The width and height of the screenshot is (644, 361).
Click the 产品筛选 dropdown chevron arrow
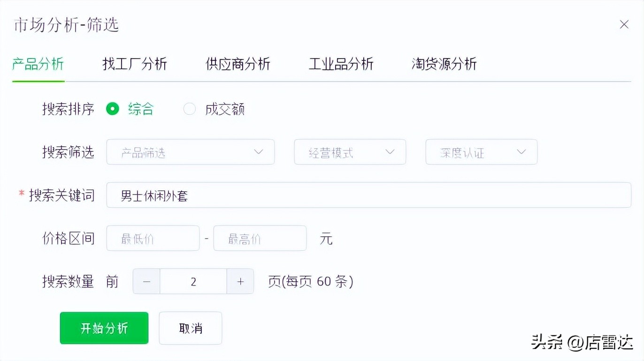(x=258, y=151)
